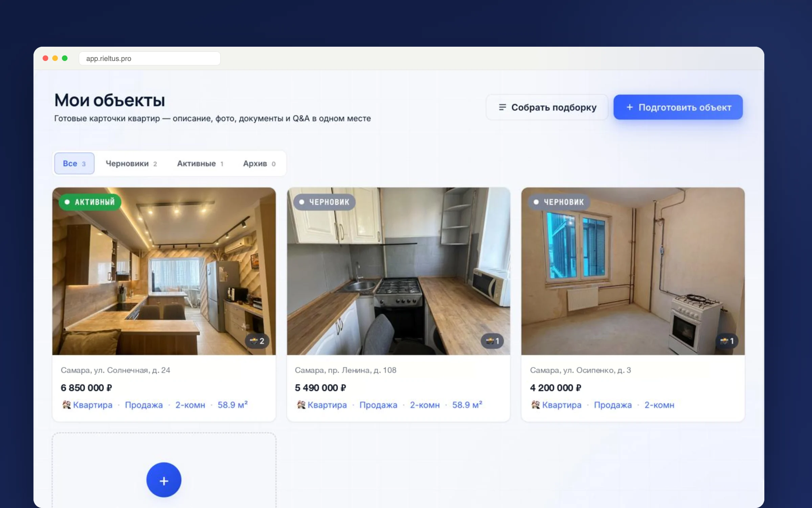This screenshot has width=812, height=508.
Task: Click Продажа tag on Осипенко card
Action: click(x=613, y=405)
